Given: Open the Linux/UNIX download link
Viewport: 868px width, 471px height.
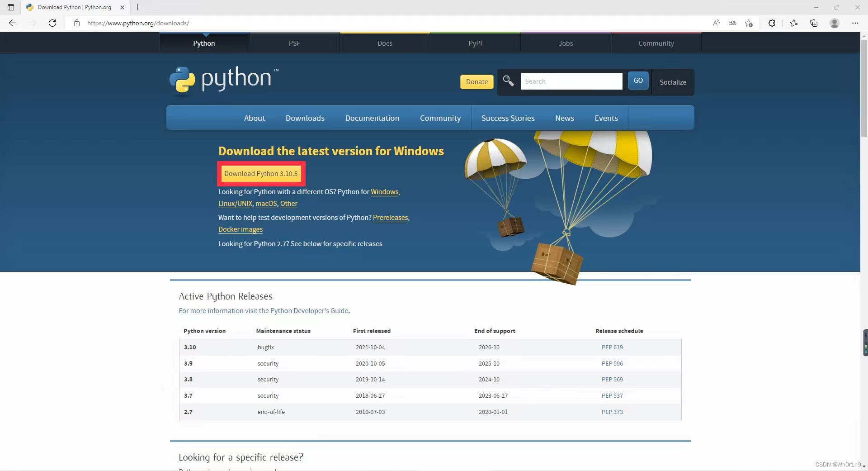Looking at the screenshot, I should [x=235, y=204].
